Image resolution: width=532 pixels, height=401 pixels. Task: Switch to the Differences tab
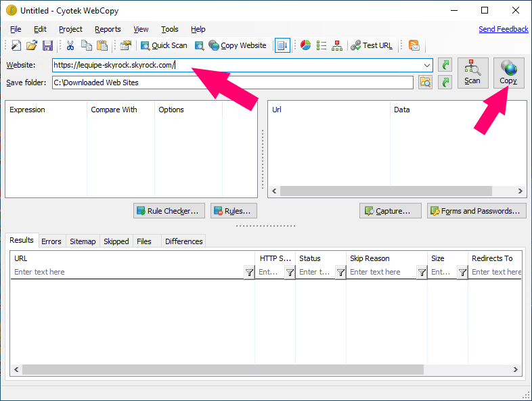(x=184, y=241)
